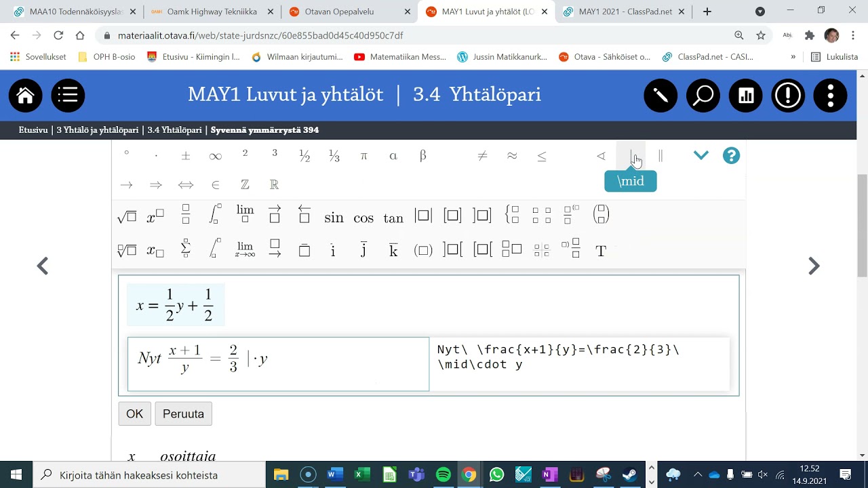
Task: Insert the nth root template
Action: coord(127,250)
